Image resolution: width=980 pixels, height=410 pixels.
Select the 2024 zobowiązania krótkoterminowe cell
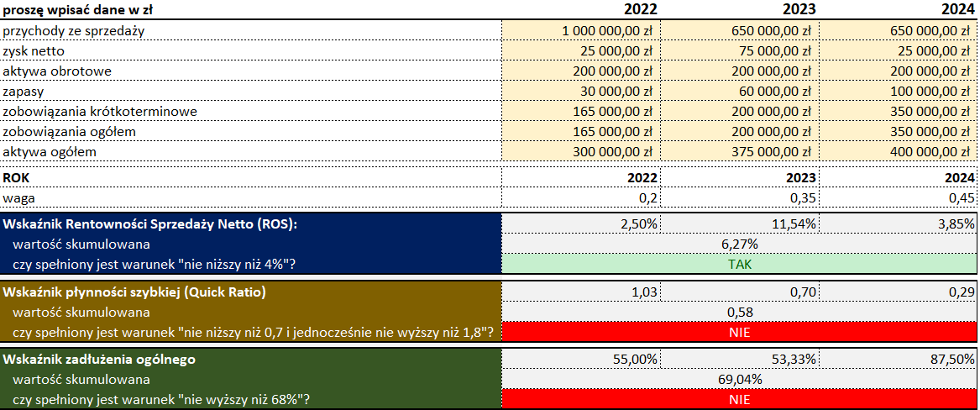898,112
